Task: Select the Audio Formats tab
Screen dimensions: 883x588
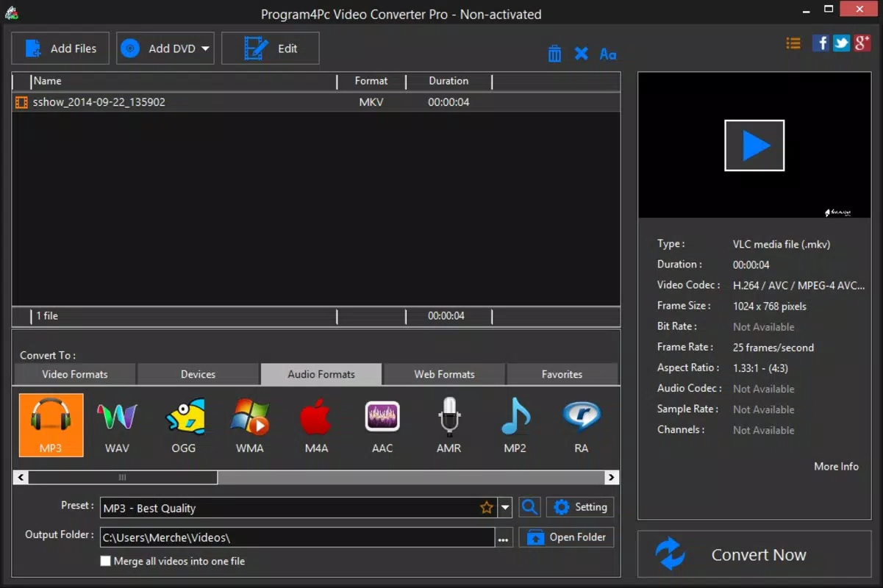Action: click(321, 374)
